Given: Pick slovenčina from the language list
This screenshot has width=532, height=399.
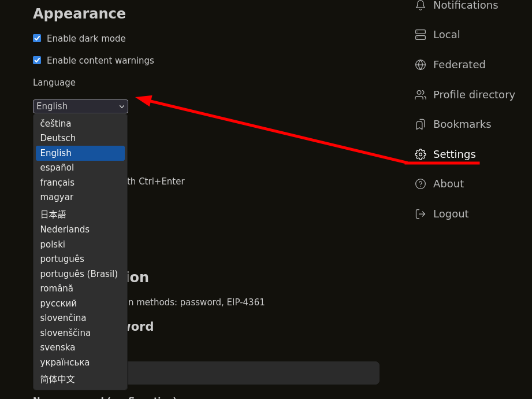Looking at the screenshot, I should (x=80, y=318).
